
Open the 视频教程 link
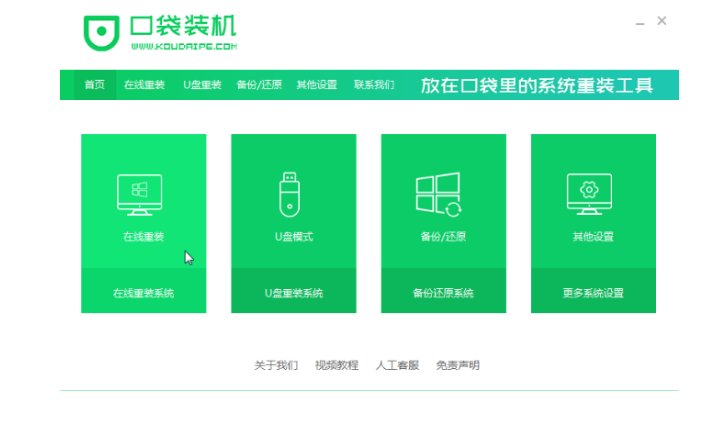pos(336,366)
